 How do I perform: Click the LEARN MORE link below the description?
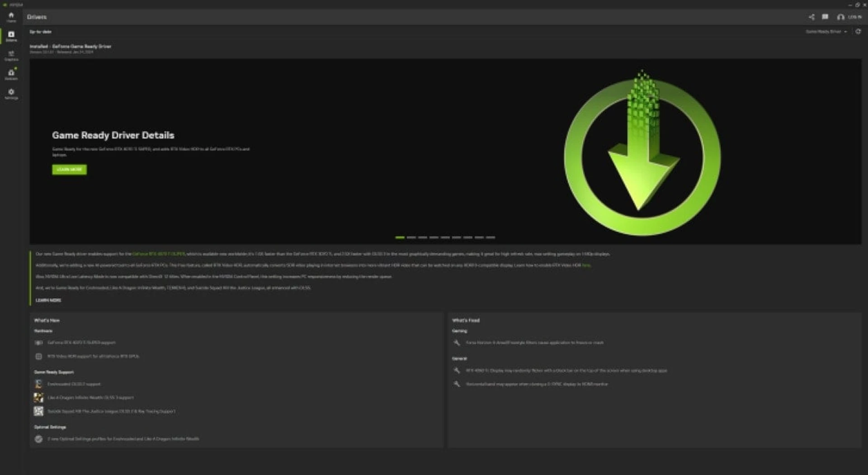48,300
